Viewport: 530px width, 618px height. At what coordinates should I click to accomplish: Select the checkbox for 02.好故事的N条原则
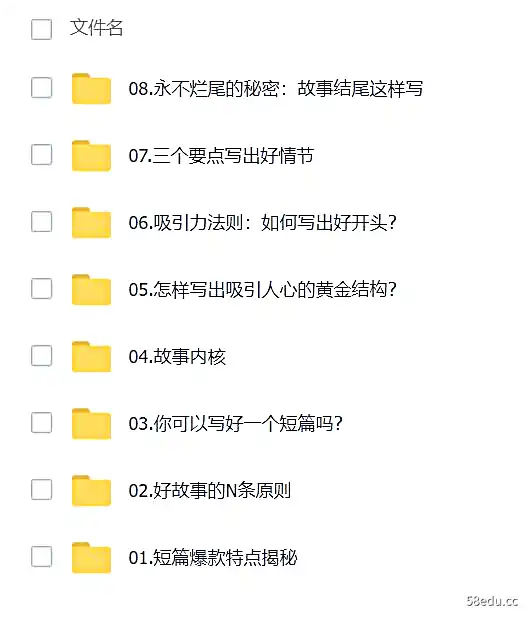click(x=41, y=490)
